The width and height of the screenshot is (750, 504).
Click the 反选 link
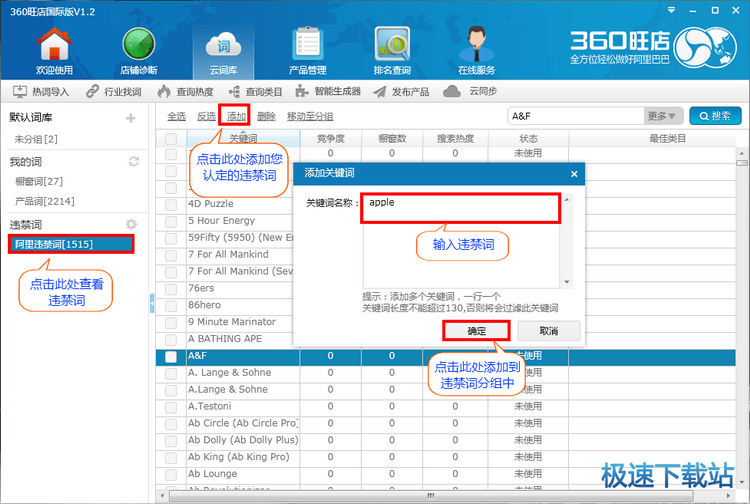[x=206, y=116]
